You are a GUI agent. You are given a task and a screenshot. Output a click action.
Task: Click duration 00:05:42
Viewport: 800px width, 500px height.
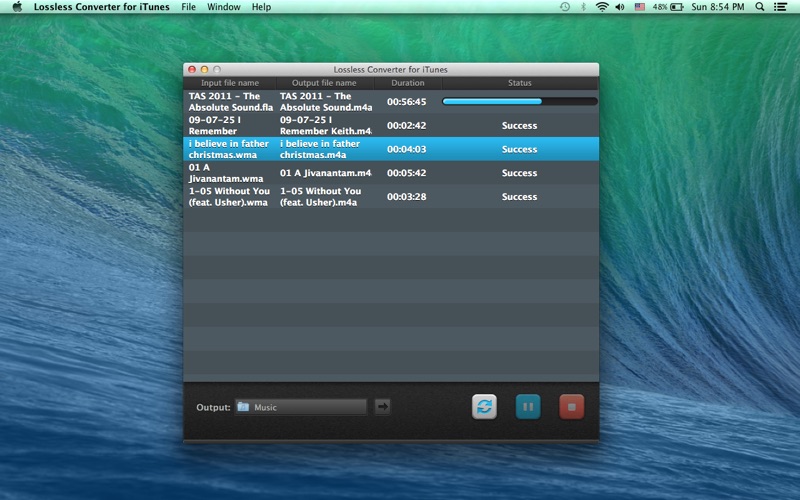point(407,173)
